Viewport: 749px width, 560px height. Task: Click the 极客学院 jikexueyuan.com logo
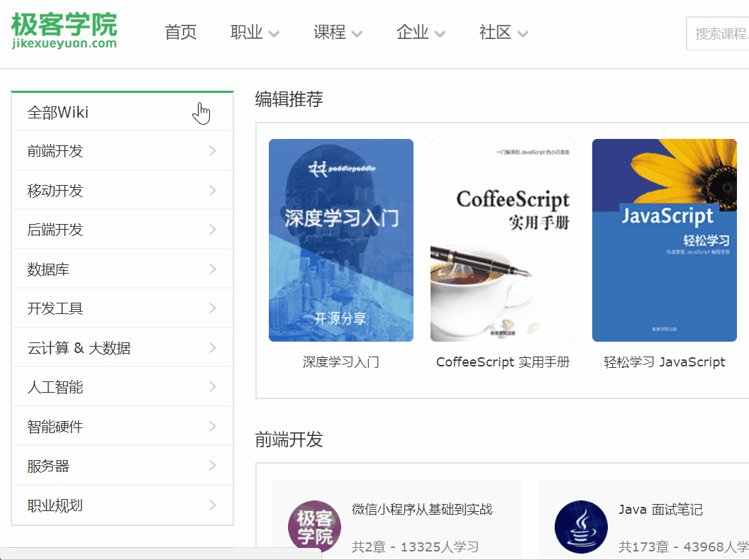64,30
